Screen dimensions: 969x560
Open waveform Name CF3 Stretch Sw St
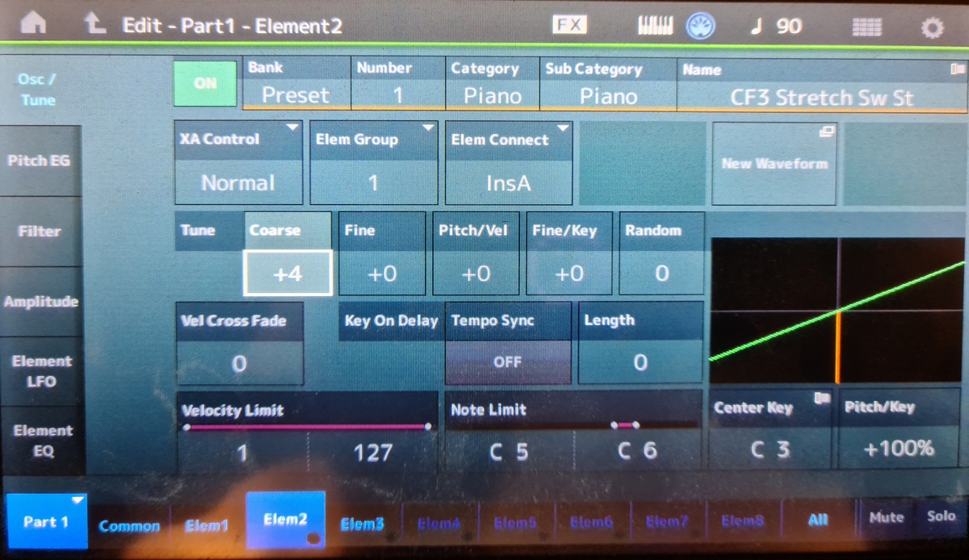(821, 85)
